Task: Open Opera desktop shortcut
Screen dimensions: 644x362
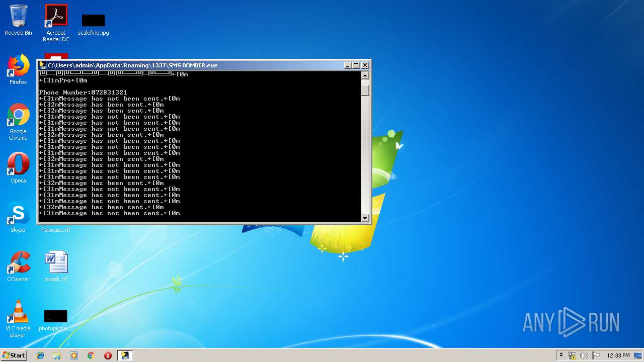Action: [18, 168]
